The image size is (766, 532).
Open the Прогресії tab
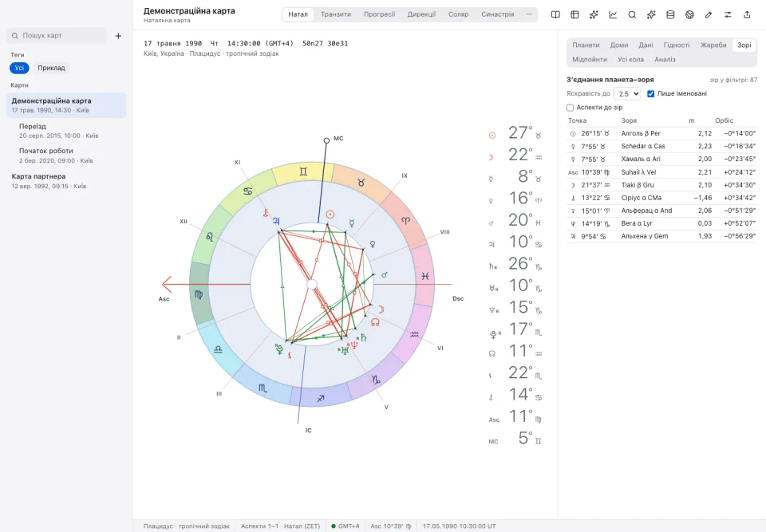click(x=379, y=14)
